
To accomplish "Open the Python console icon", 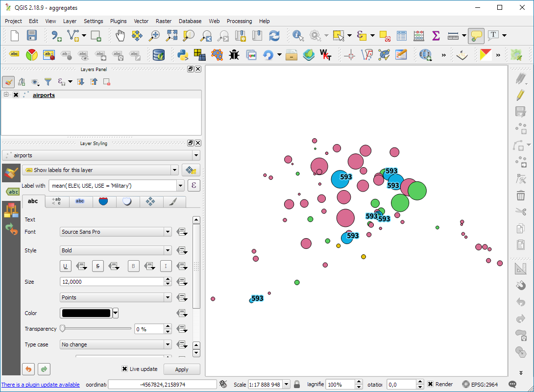I will (x=183, y=54).
